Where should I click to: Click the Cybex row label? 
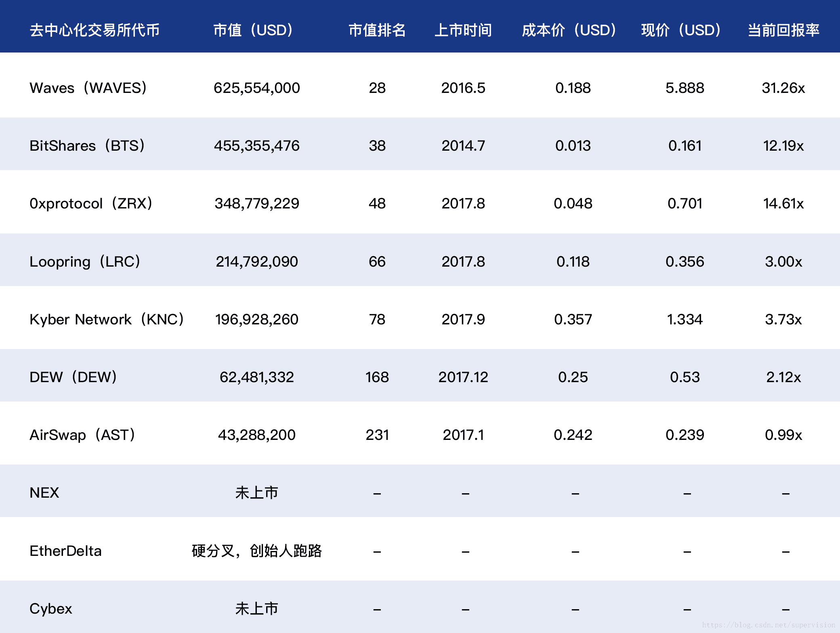coord(51,609)
